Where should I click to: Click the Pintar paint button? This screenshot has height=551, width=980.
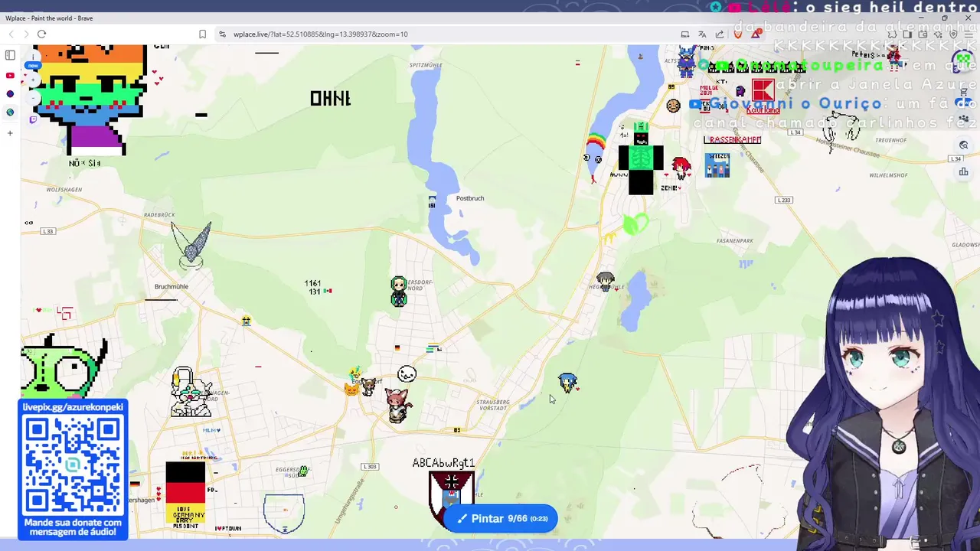tap(501, 518)
